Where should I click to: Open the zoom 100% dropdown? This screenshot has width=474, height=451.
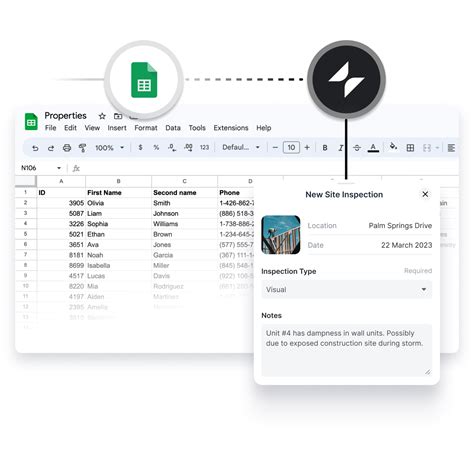pyautogui.click(x=109, y=148)
